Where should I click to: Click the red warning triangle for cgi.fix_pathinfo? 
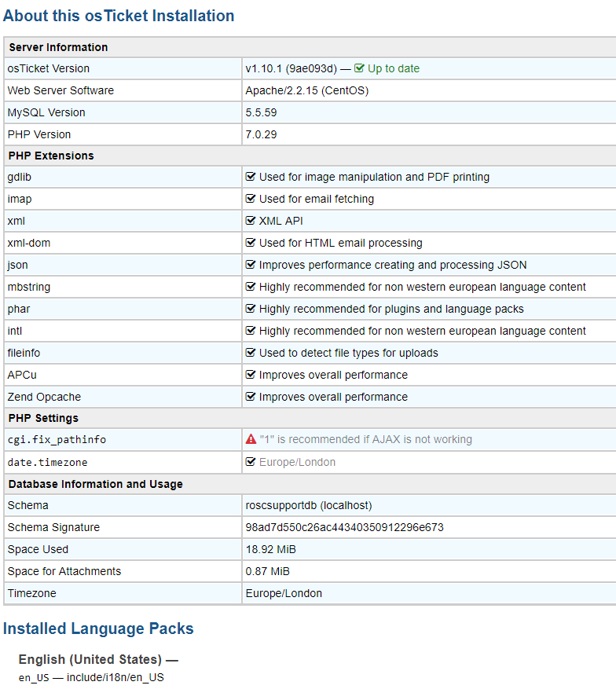[251, 439]
